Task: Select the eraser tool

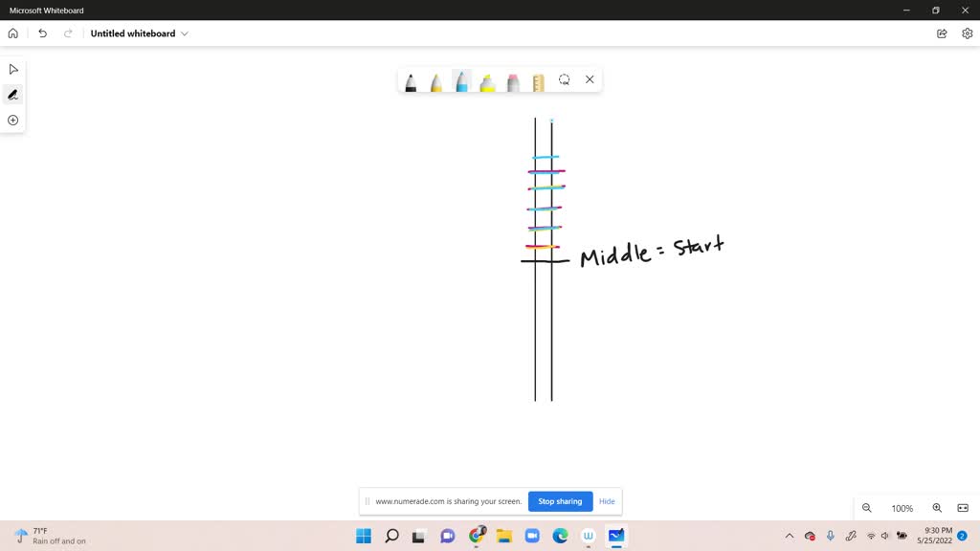Action: tap(513, 81)
